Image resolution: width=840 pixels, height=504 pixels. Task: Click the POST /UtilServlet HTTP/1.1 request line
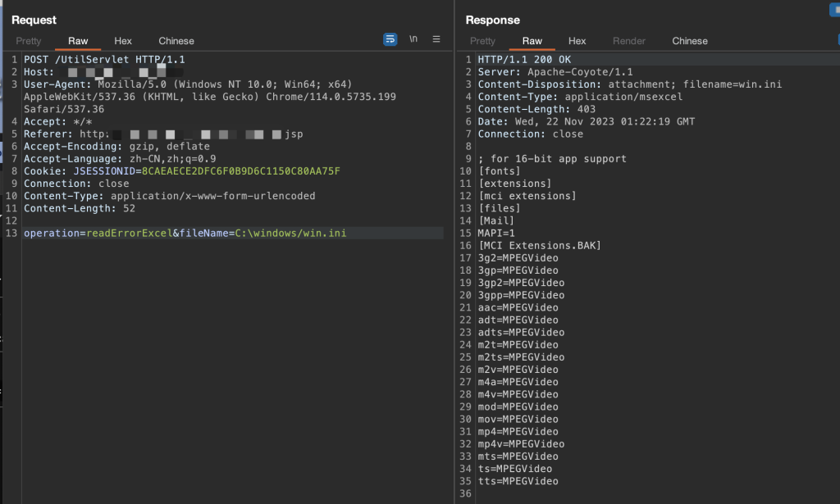(104, 59)
